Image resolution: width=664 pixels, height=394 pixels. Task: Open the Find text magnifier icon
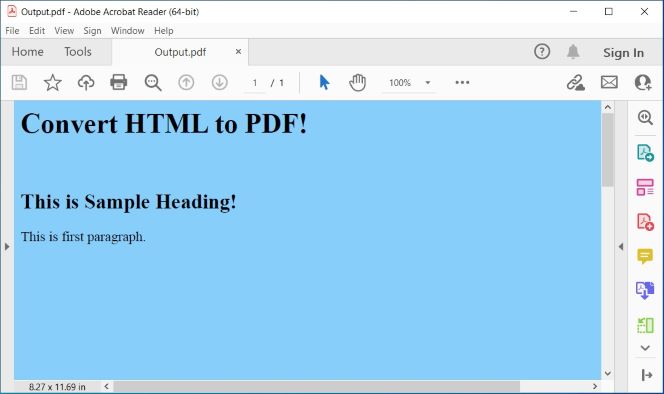153,83
